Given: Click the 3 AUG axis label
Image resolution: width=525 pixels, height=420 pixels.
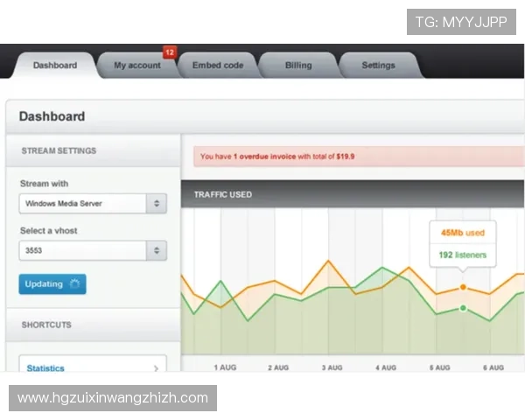Looking at the screenshot, I should tap(332, 367).
